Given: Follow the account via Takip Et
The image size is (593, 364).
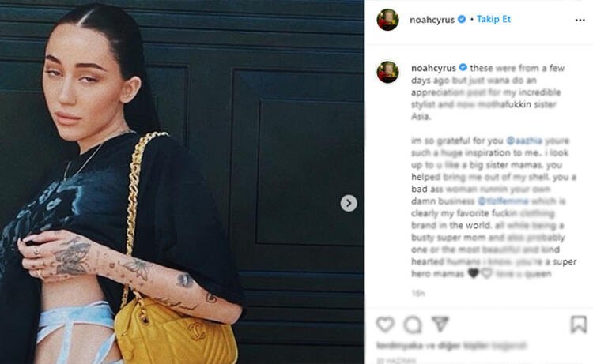Looking at the screenshot, I should pos(493,19).
